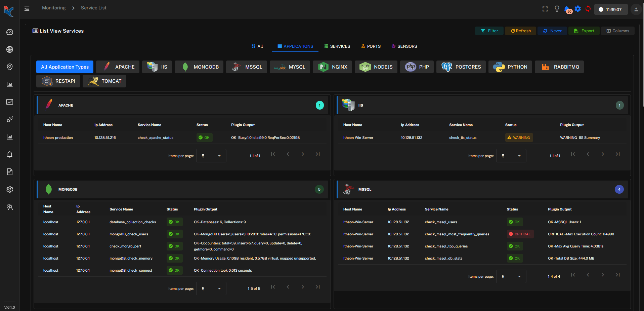
Task: Go to last page in IIS table
Action: click(x=617, y=154)
